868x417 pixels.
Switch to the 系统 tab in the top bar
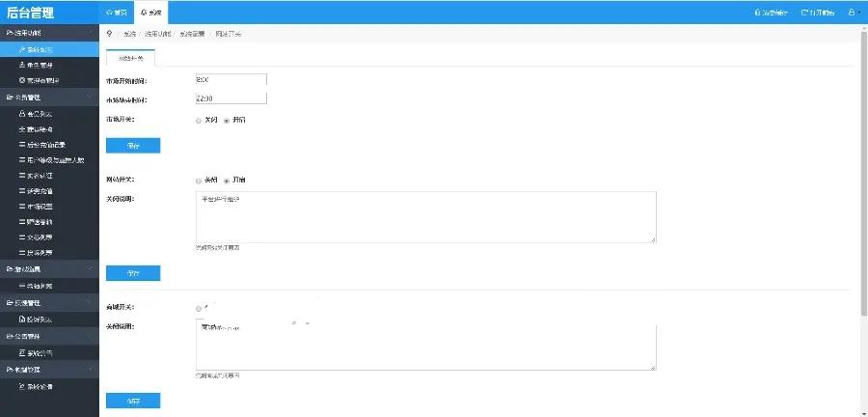150,13
